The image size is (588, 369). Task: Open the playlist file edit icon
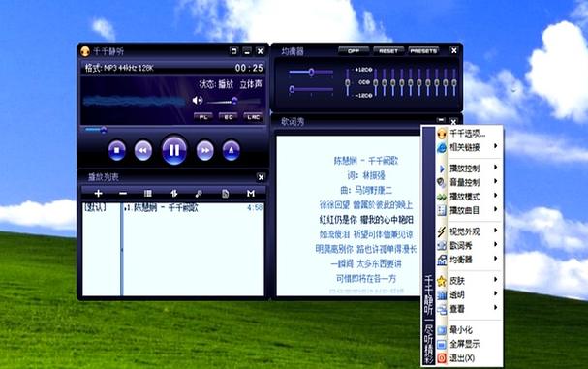click(225, 193)
